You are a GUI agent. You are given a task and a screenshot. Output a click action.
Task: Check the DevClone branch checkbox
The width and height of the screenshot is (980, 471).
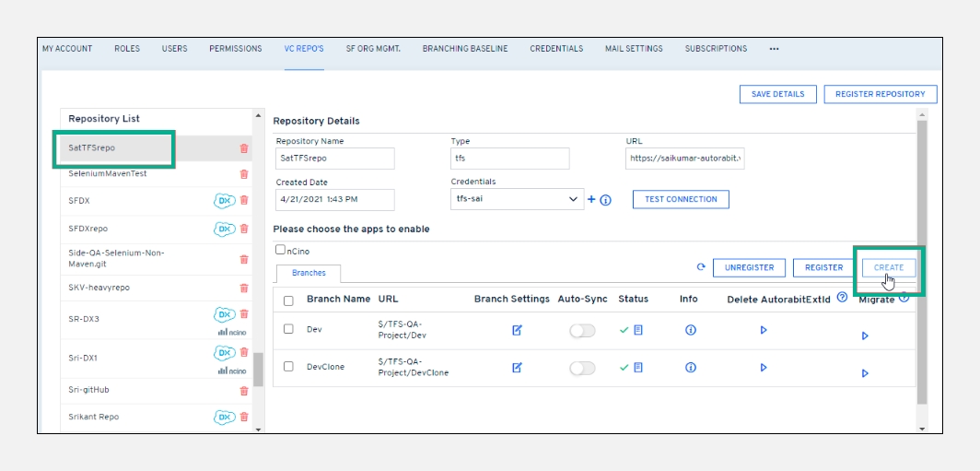pyautogui.click(x=289, y=367)
